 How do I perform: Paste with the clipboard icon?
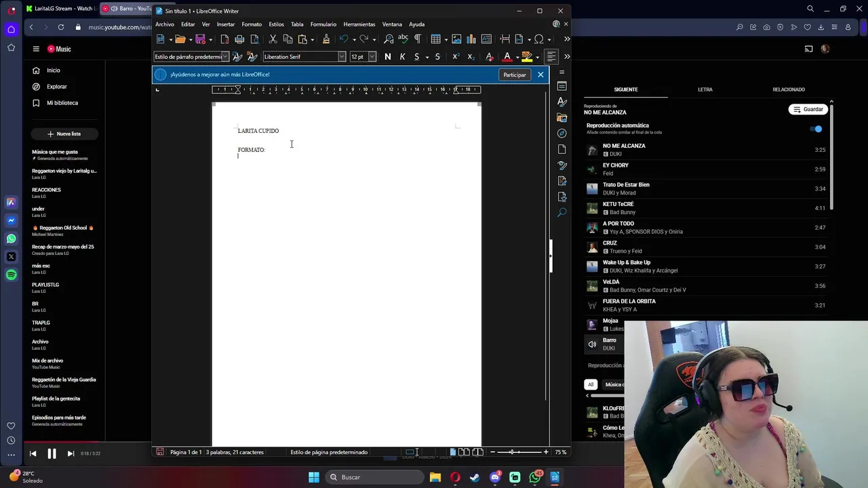click(302, 39)
